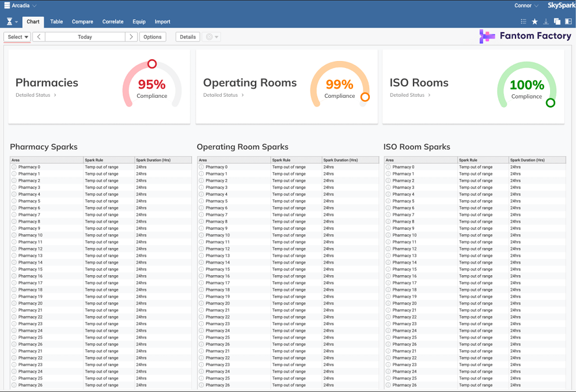This screenshot has height=392, width=576.
Task: Select Pharmacy 19 row in Pharmacy Sparks
Action: pyautogui.click(x=101, y=296)
